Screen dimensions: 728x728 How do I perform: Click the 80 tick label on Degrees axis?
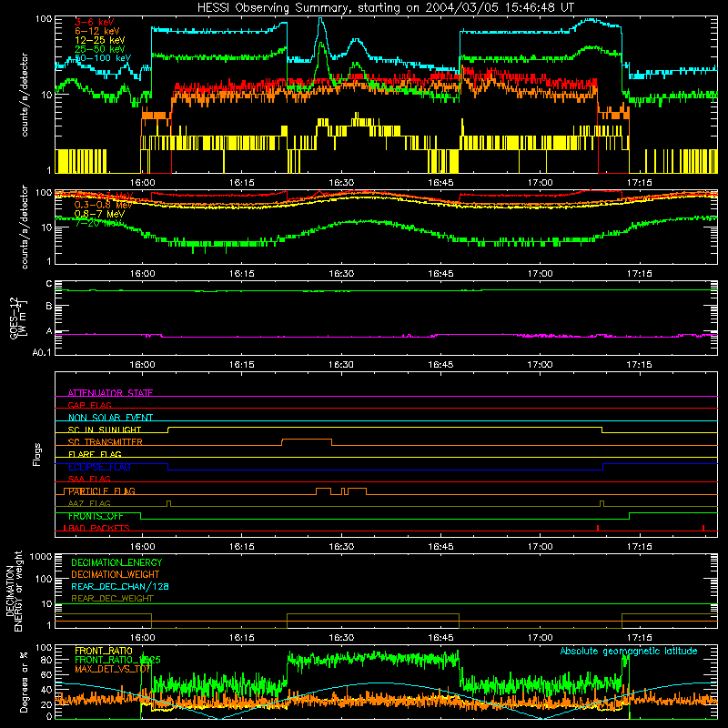pyautogui.click(x=46, y=660)
